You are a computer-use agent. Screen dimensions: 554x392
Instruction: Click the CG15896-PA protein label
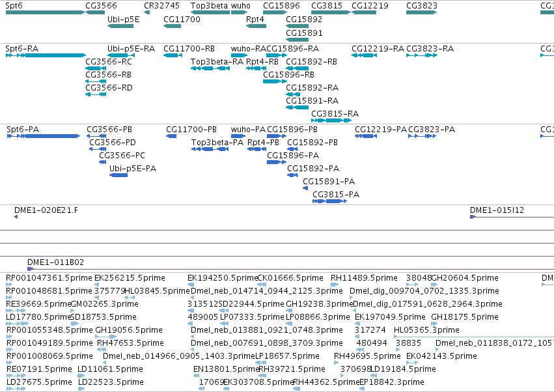pyautogui.click(x=293, y=156)
